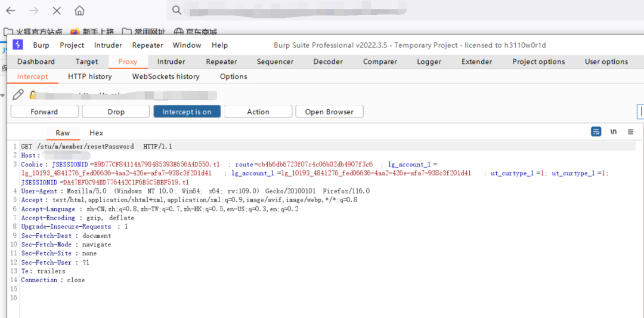Open the Window menu

187,45
